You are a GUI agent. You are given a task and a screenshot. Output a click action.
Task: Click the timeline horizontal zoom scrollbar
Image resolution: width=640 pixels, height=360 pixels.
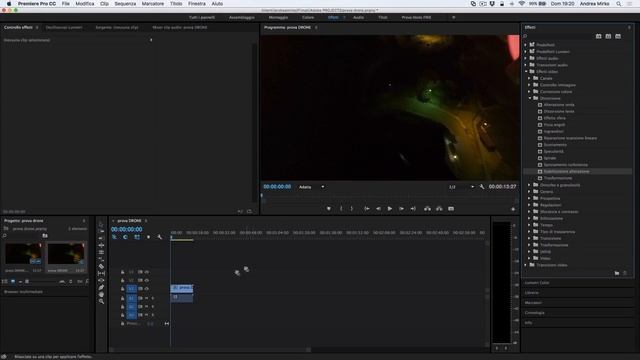[211, 350]
